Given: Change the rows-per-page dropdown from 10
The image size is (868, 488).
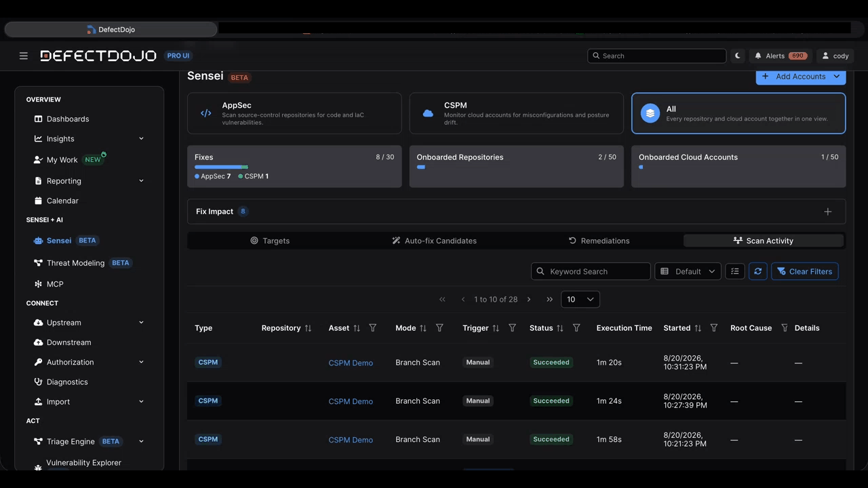Looking at the screenshot, I should pyautogui.click(x=580, y=299).
